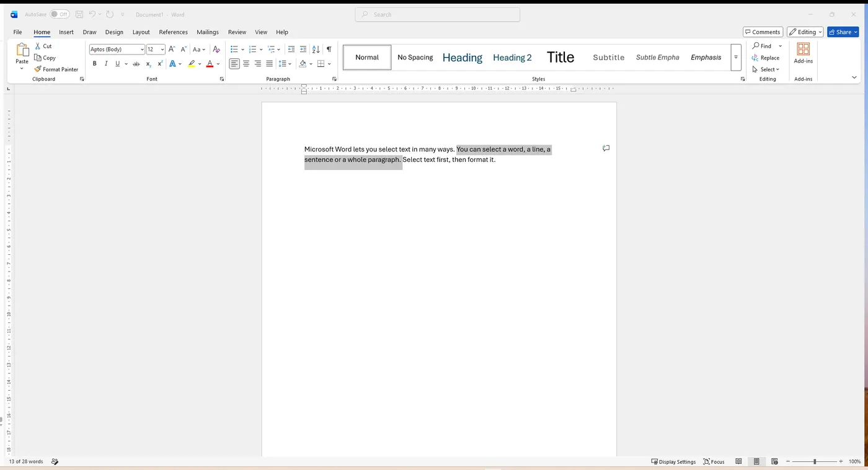Shrink font size icon
The height and width of the screenshot is (470, 868).
pyautogui.click(x=184, y=49)
